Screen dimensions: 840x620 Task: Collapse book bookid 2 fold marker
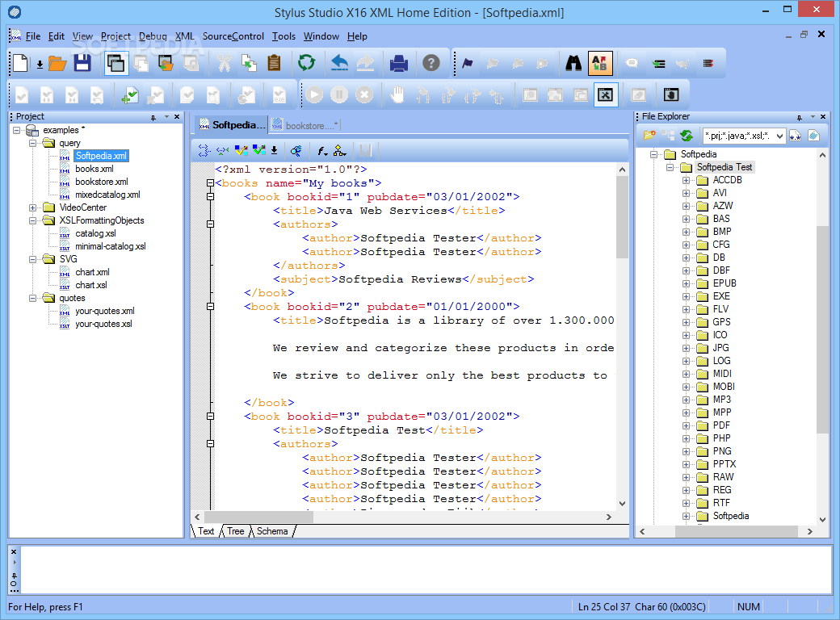coord(210,306)
